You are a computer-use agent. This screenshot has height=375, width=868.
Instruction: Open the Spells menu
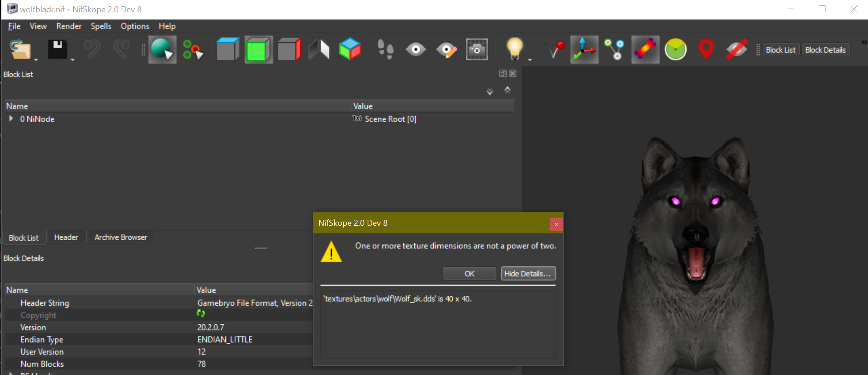(101, 26)
